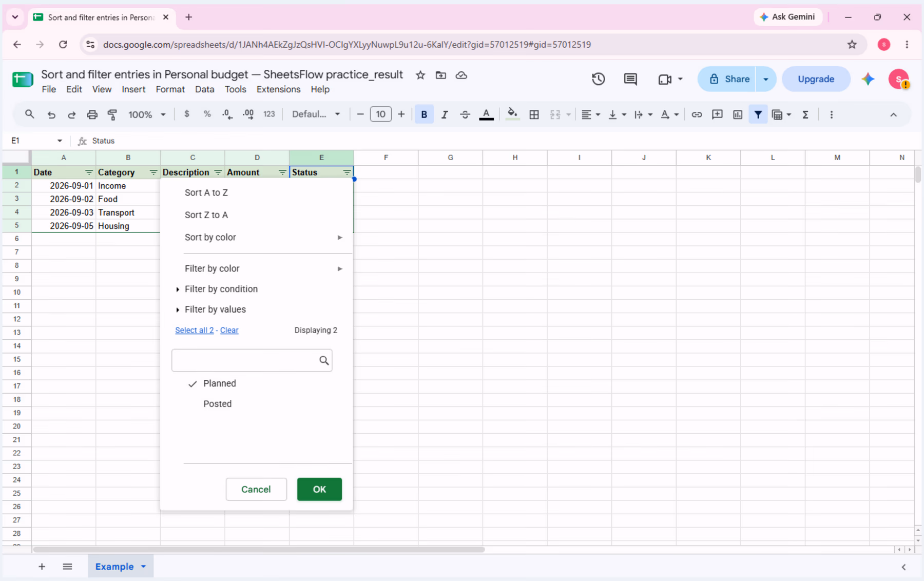Open the number format 123 menu
The height and width of the screenshot is (581, 924).
pos(269,114)
